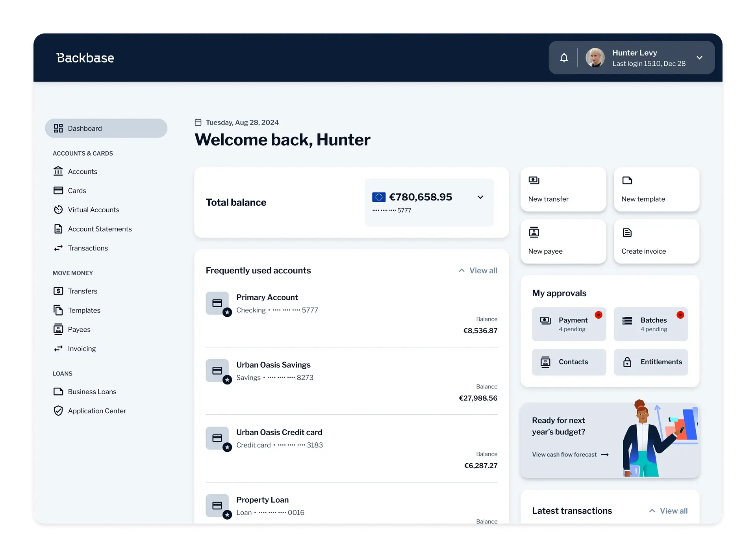
Task: Click Hunter Levy's profile avatar
Action: pyautogui.click(x=595, y=58)
